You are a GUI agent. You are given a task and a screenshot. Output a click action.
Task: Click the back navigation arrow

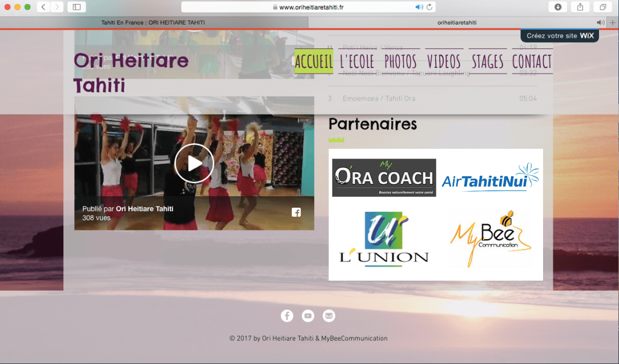tap(43, 7)
